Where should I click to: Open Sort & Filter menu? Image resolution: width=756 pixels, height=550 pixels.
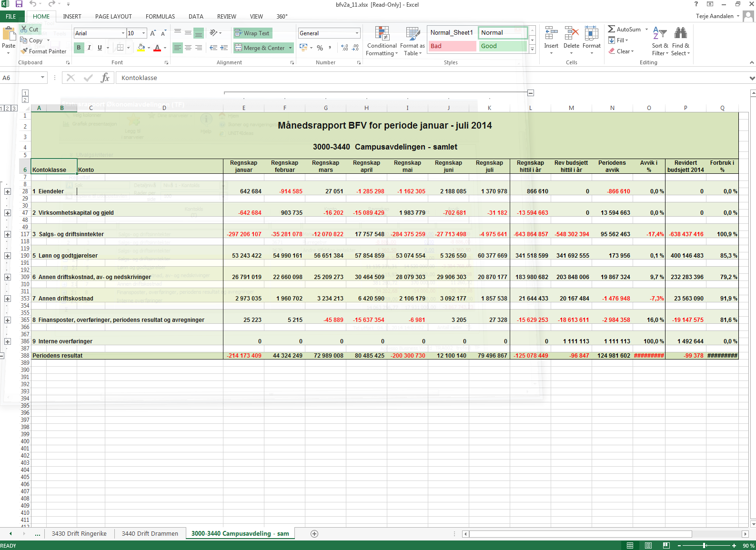coord(660,41)
